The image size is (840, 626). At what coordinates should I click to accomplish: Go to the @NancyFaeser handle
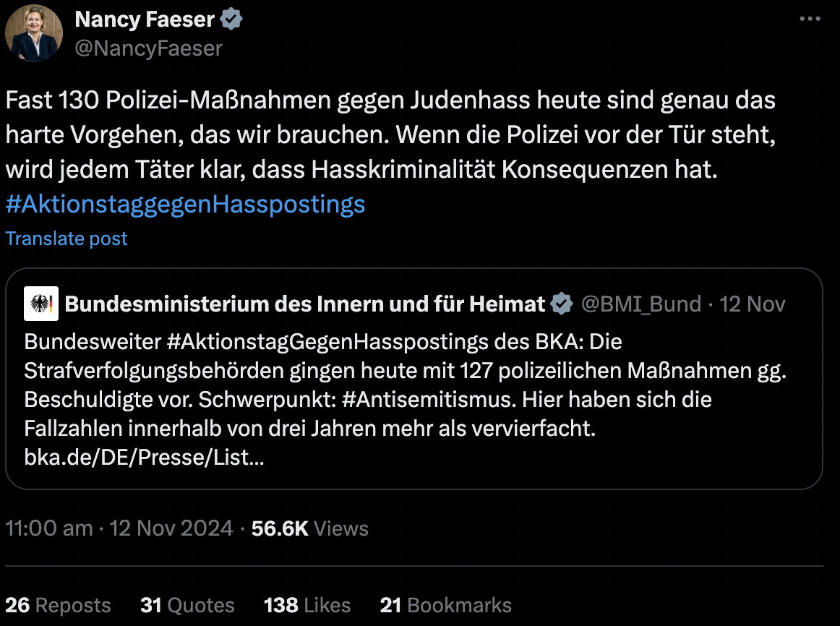[x=148, y=48]
